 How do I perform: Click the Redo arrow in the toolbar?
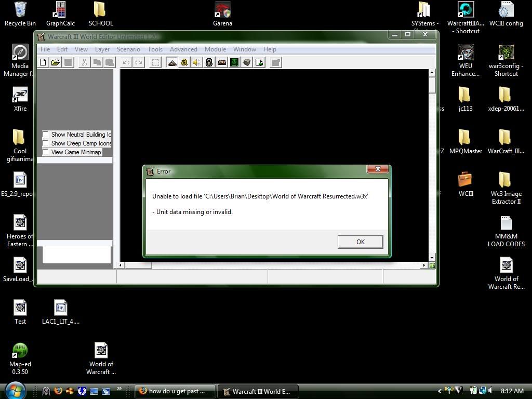[x=139, y=62]
